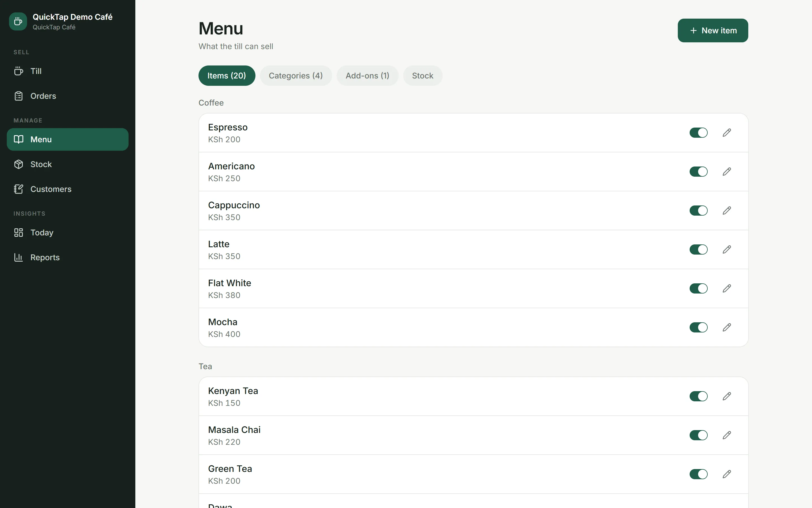Open the Customers page
Screen dimensions: 812x508
coord(67,189)
